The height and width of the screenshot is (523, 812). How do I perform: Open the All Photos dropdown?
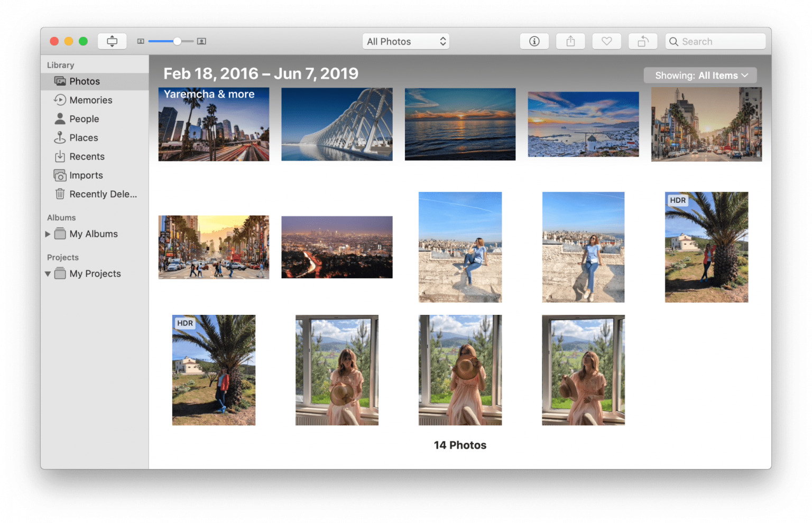pos(405,41)
